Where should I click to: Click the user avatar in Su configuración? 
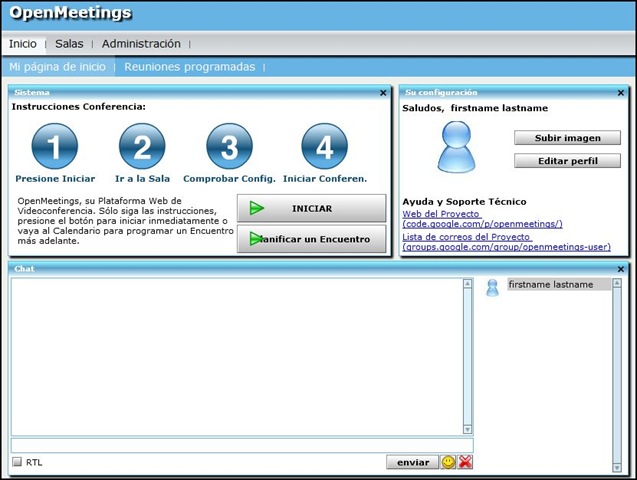[456, 147]
